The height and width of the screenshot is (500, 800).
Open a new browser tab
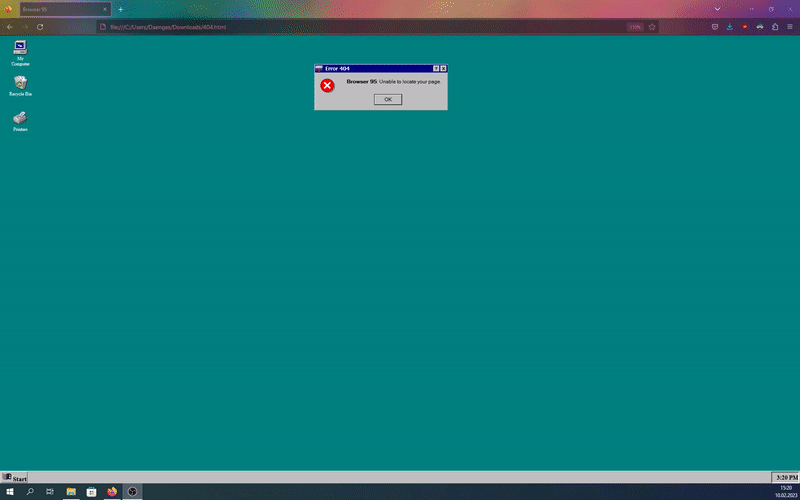click(120, 9)
